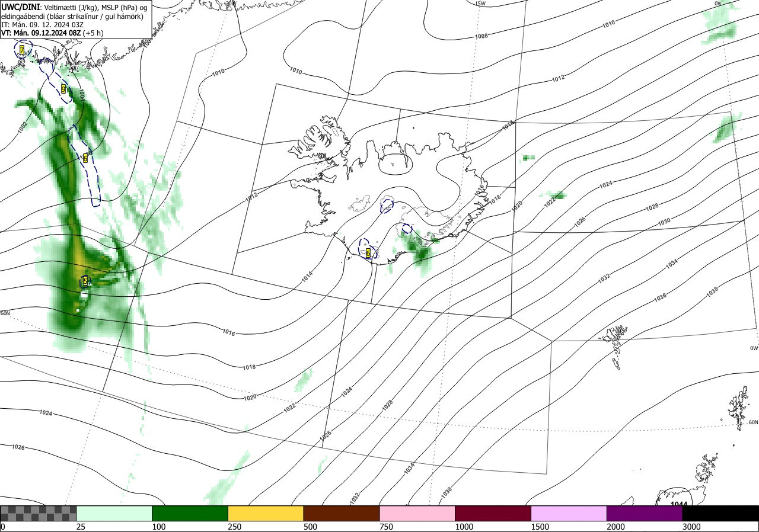
Task: Select the deep purple legend swatch
Action: pos(645,513)
